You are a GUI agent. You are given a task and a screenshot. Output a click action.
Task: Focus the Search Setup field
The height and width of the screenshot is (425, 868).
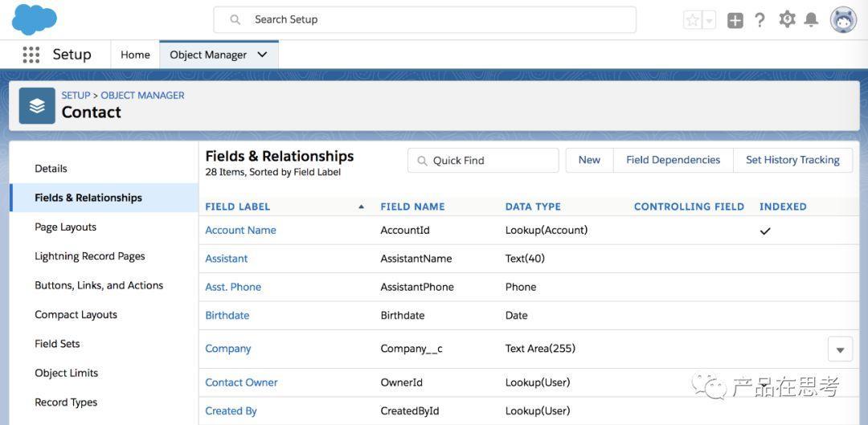point(424,20)
